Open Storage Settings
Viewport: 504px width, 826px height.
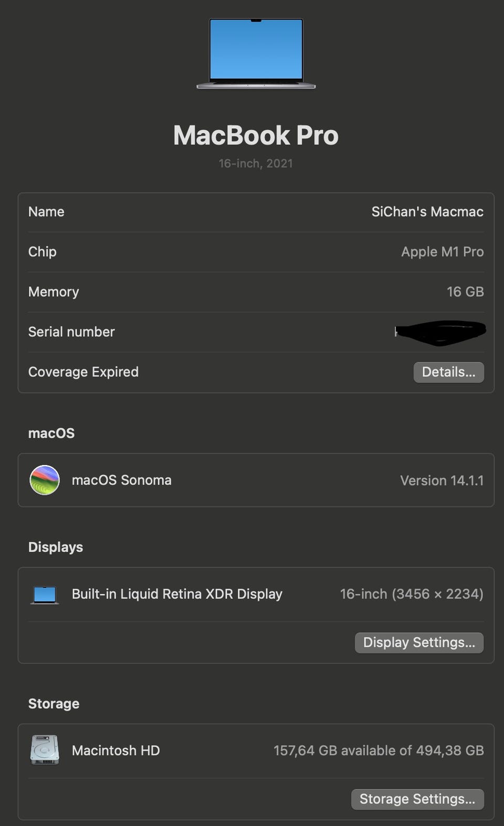point(417,799)
